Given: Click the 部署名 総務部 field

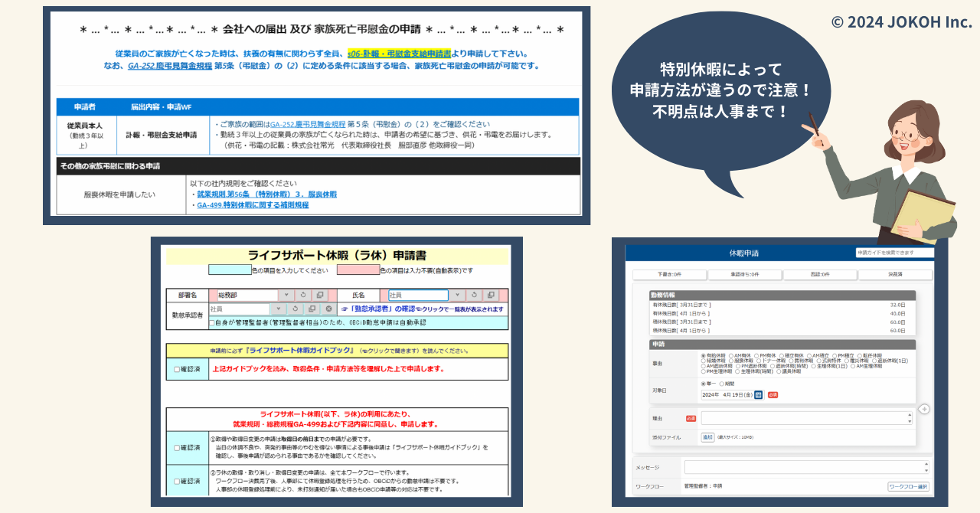Looking at the screenshot, I should click(248, 295).
